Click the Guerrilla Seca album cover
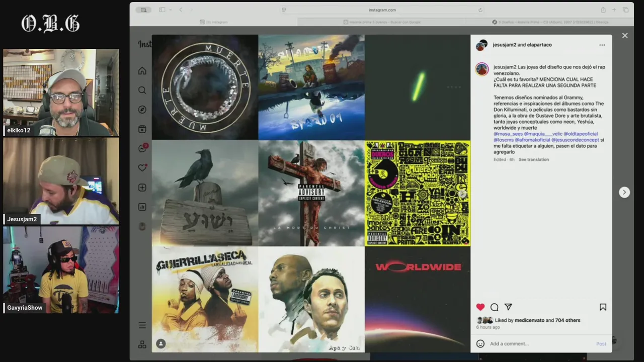Screen dimensions: 644x362 pos(205,299)
